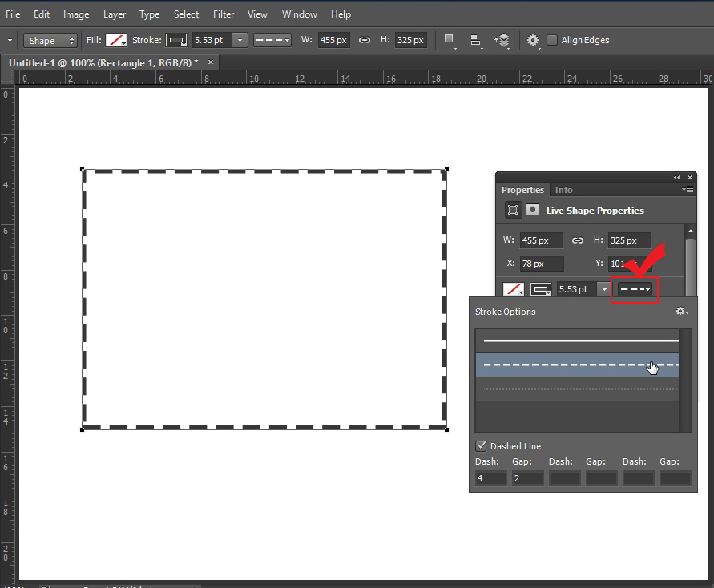This screenshot has width=714, height=588.
Task: Open the Help menu
Action: click(x=341, y=14)
